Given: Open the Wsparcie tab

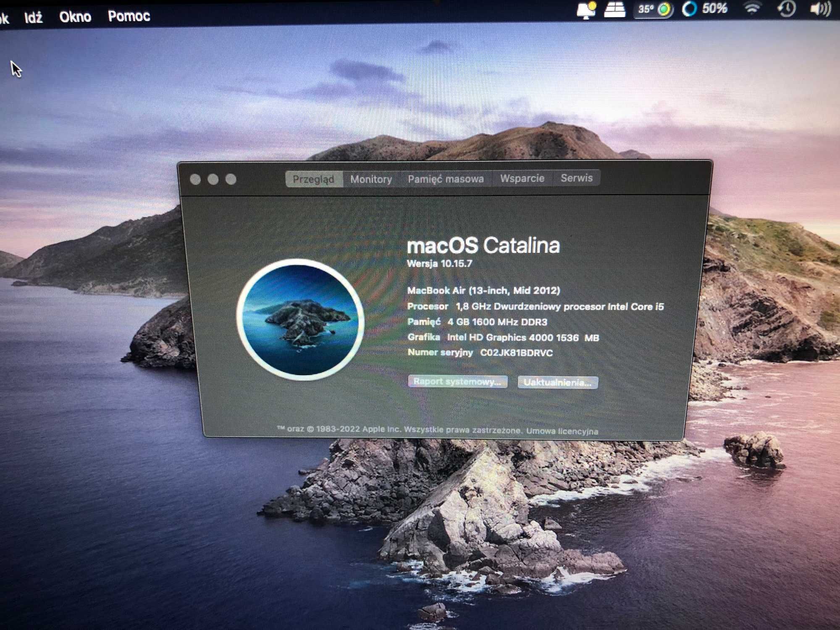Looking at the screenshot, I should pos(522,178).
